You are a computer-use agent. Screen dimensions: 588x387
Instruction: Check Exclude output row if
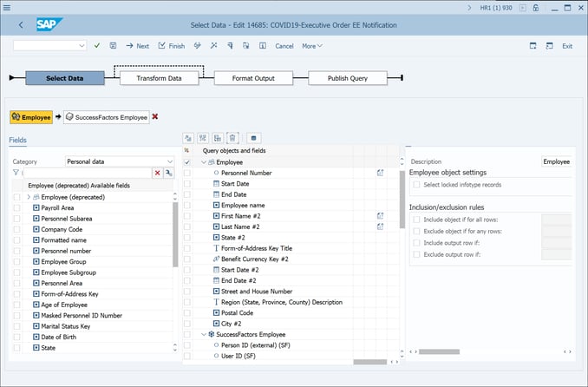416,254
